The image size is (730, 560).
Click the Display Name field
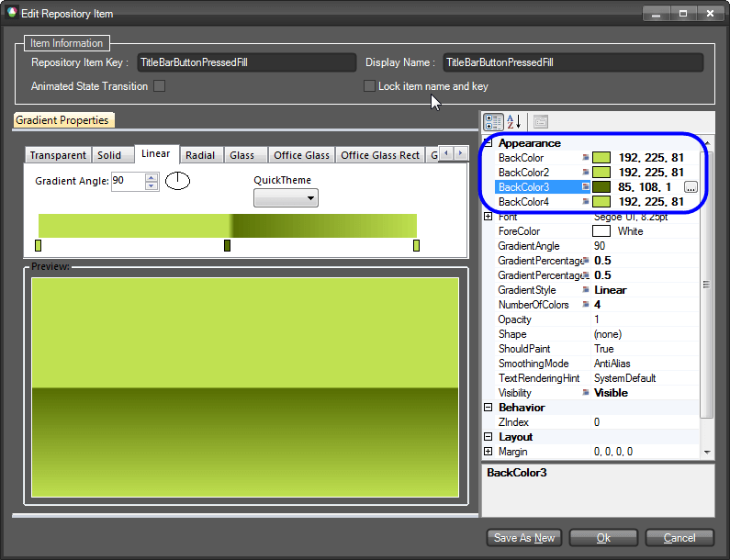(573, 62)
